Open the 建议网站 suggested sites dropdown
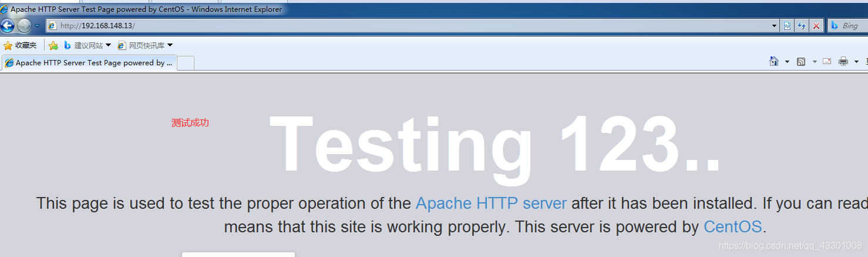 88,45
